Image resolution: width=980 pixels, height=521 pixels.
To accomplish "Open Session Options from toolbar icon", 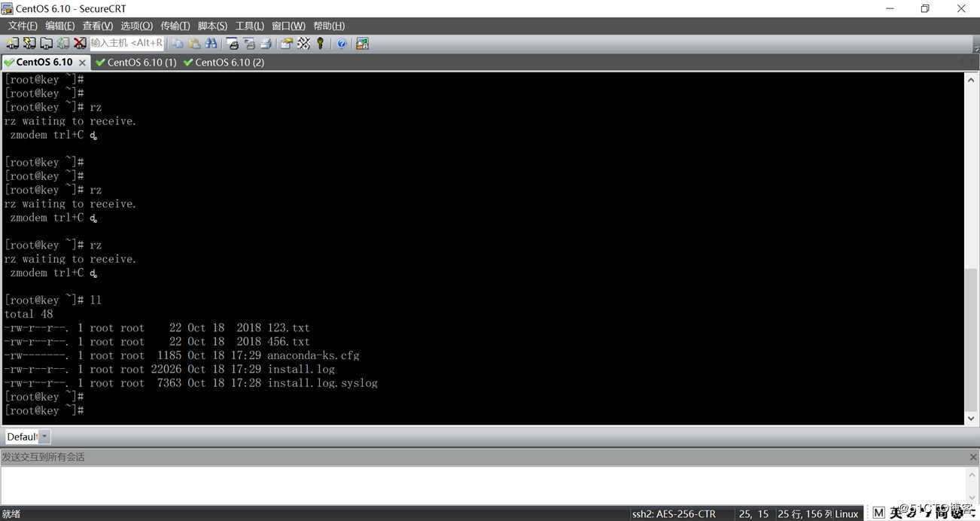I will (x=286, y=44).
